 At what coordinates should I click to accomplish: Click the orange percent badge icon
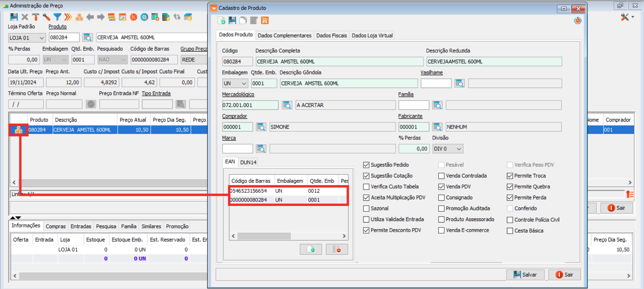click(134, 17)
